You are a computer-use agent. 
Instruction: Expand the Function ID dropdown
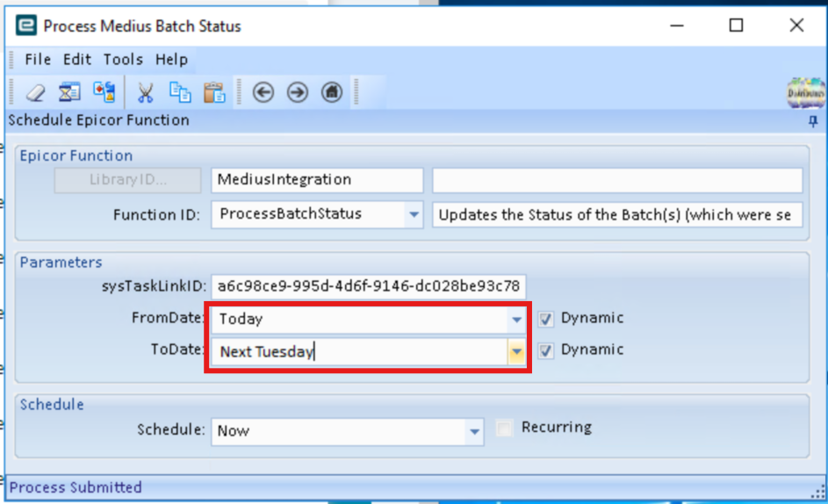pos(414,214)
